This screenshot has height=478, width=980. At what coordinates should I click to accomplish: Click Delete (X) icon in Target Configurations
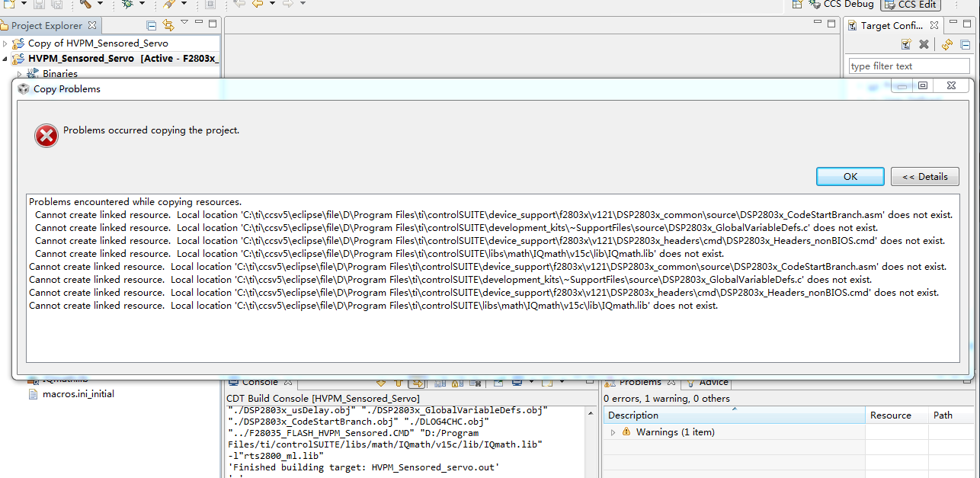[924, 45]
